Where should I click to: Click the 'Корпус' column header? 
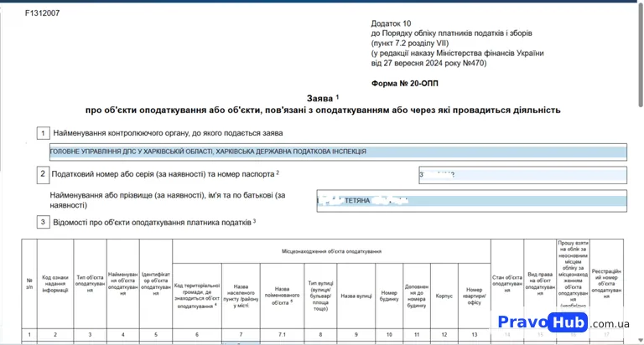444,296
